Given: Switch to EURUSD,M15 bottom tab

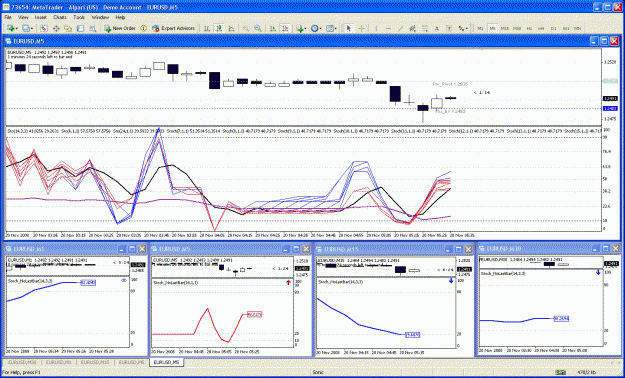Looking at the screenshot, I should coord(94,362).
